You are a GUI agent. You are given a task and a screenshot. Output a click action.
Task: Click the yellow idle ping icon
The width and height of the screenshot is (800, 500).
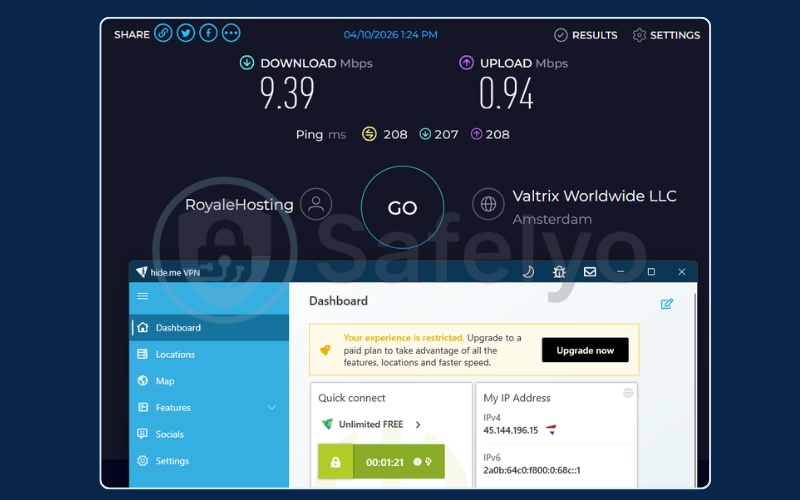click(x=369, y=134)
